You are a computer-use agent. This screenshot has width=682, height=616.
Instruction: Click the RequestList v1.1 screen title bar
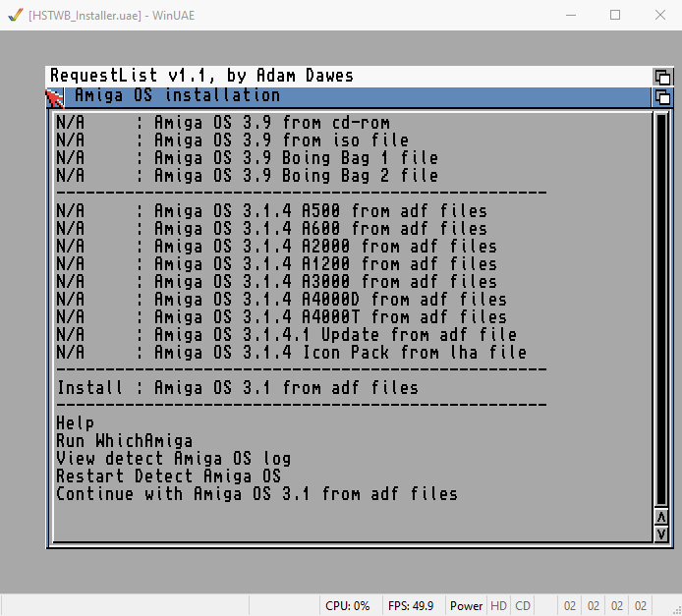pyautogui.click(x=349, y=77)
